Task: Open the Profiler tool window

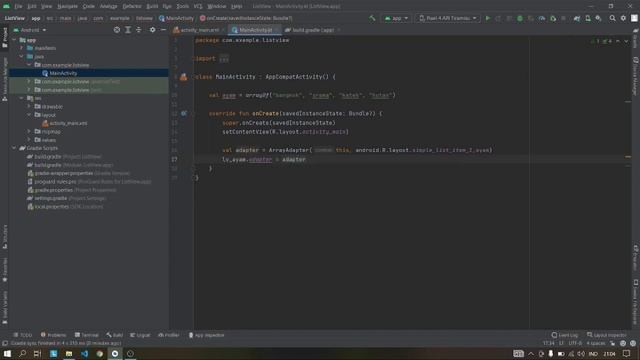Action: 169,335
